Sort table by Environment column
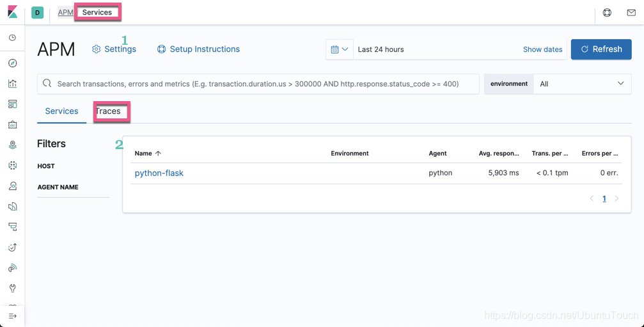Image resolution: width=644 pixels, height=327 pixels. [x=350, y=153]
